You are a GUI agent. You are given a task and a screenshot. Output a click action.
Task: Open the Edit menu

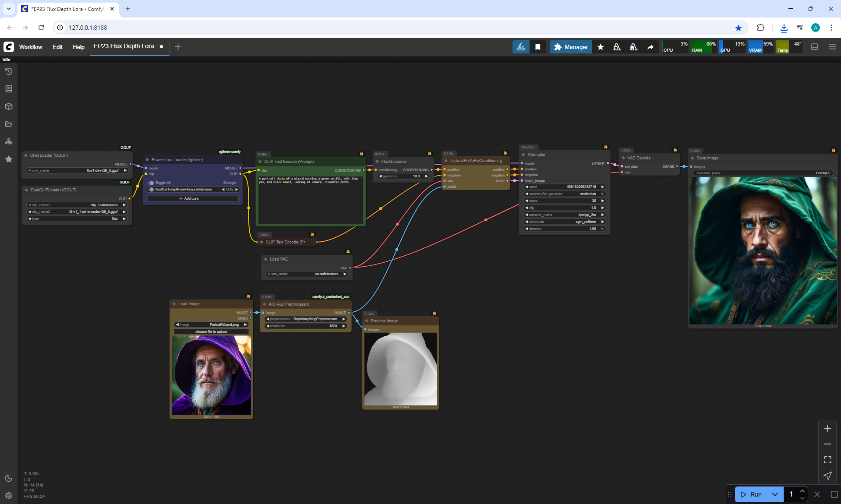[x=57, y=47]
